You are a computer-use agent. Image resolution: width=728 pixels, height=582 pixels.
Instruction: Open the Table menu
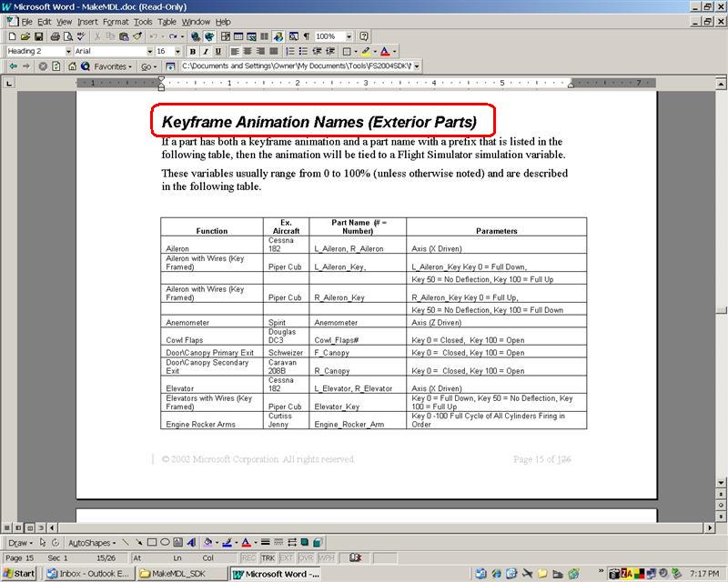coord(167,22)
